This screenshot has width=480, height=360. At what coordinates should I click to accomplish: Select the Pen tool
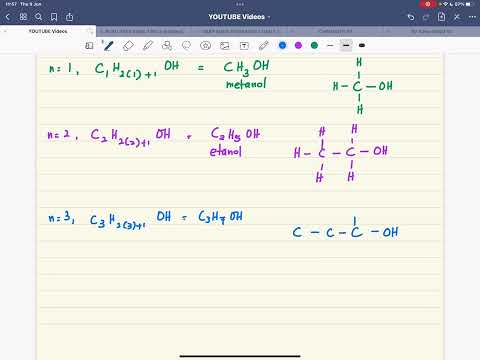[108, 46]
